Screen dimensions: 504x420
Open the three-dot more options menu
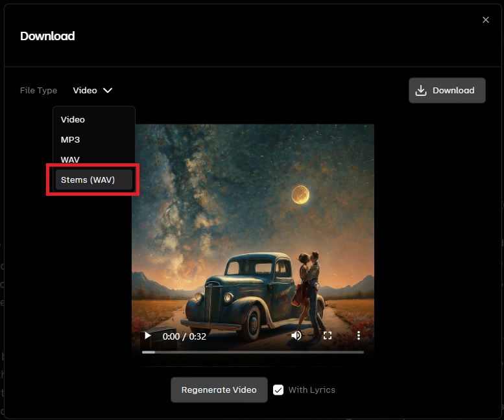coord(358,336)
